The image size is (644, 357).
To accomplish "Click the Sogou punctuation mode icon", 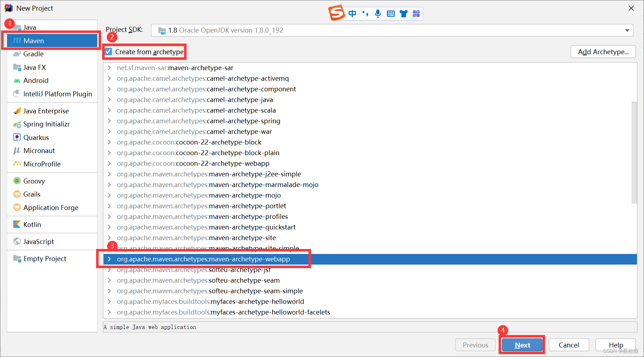I will tap(365, 13).
